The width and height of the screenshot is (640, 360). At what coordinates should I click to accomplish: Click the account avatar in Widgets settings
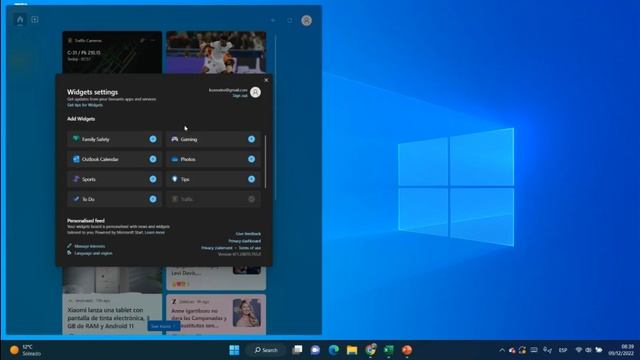[256, 92]
